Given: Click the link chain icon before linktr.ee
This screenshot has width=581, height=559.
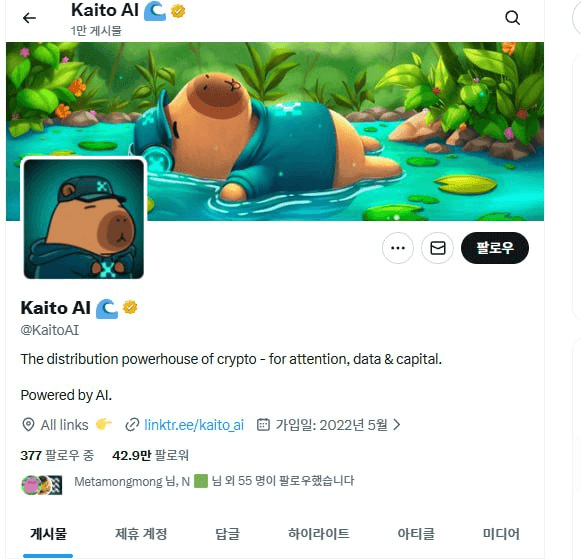Looking at the screenshot, I should [132, 425].
